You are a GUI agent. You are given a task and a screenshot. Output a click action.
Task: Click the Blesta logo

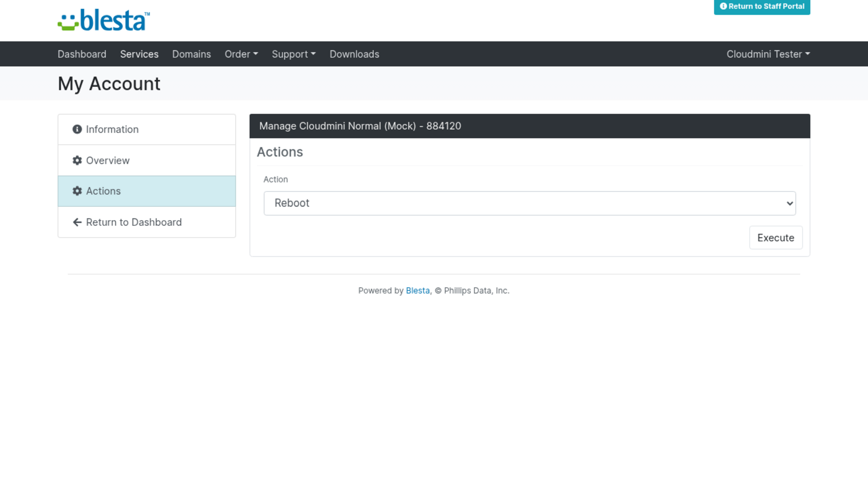[104, 20]
